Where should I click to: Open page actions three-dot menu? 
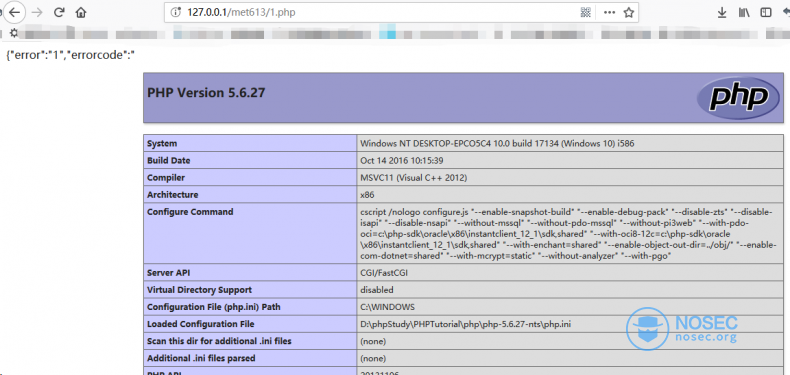click(610, 13)
